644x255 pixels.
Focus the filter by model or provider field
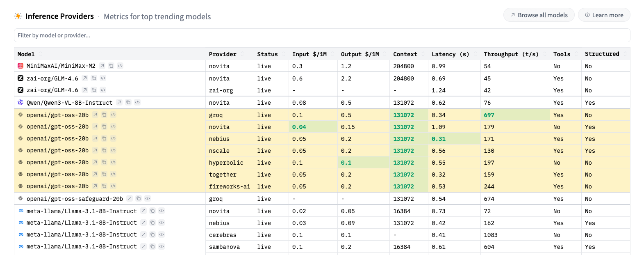(322, 35)
